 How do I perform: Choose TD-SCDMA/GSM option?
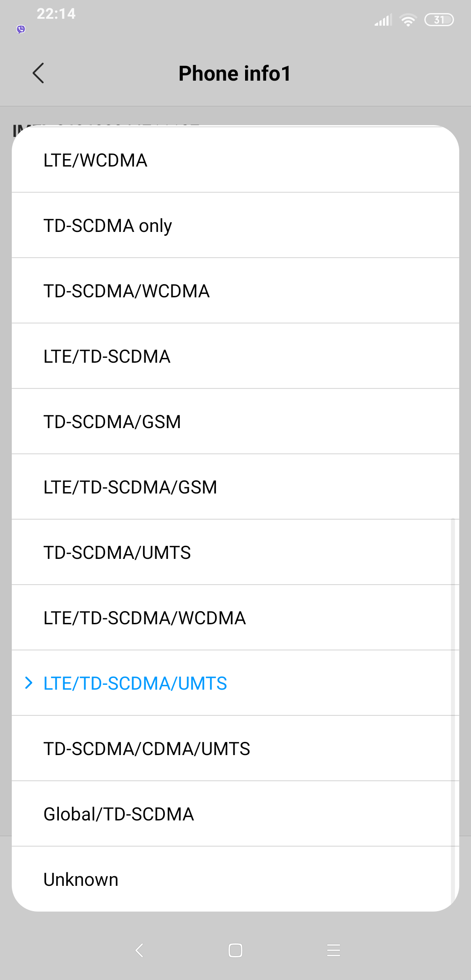pos(235,422)
